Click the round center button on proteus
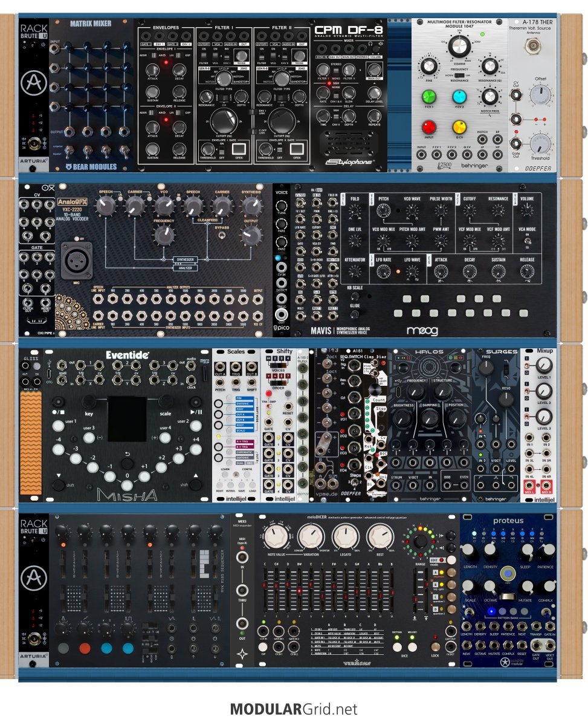The height and width of the screenshot is (722, 588). pos(508,574)
